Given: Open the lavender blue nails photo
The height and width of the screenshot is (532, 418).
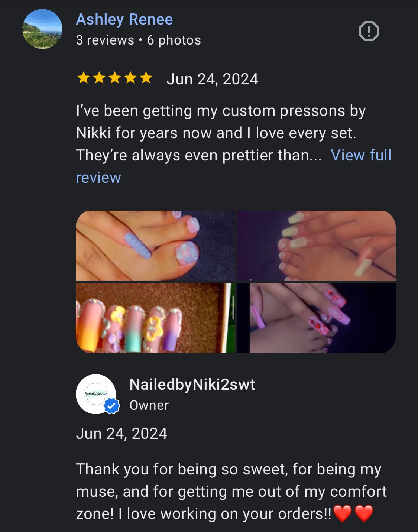Looking at the screenshot, I should pos(155,246).
